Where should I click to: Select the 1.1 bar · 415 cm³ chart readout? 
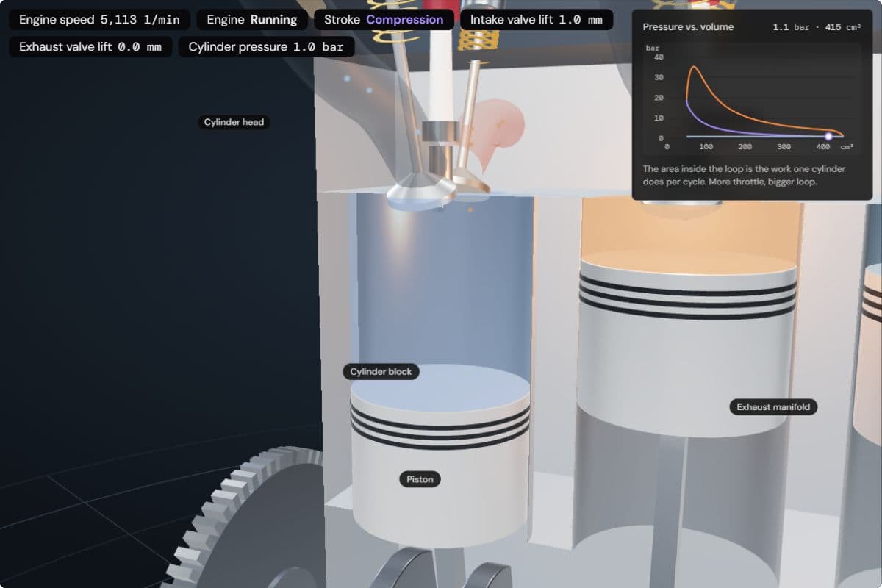(818, 27)
